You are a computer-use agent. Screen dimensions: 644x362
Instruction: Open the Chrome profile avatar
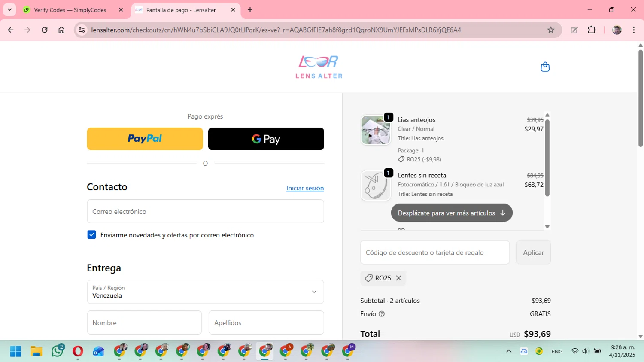(x=617, y=30)
